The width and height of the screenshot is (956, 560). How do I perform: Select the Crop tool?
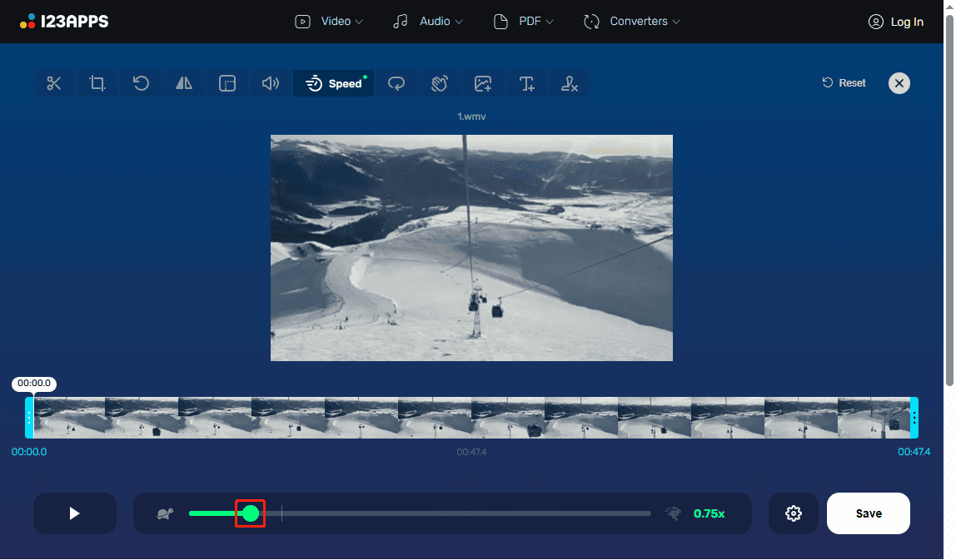[97, 83]
